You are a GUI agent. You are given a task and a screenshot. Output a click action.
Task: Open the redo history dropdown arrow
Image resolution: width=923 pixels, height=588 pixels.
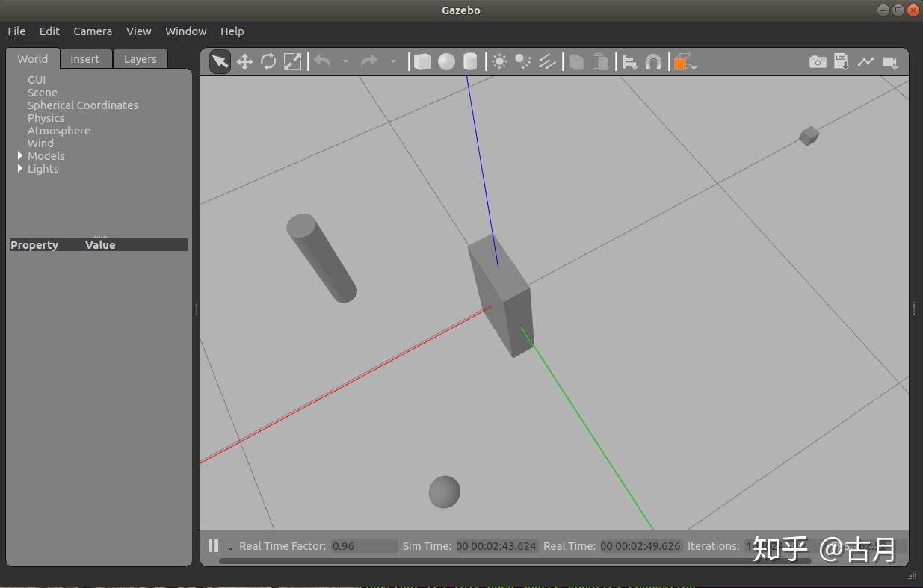(393, 61)
